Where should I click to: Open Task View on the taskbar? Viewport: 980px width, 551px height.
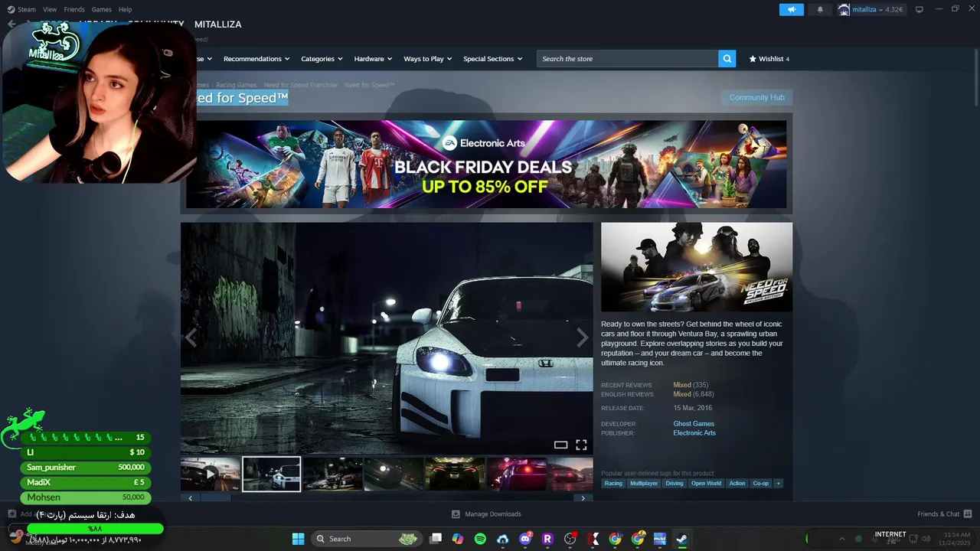click(436, 539)
